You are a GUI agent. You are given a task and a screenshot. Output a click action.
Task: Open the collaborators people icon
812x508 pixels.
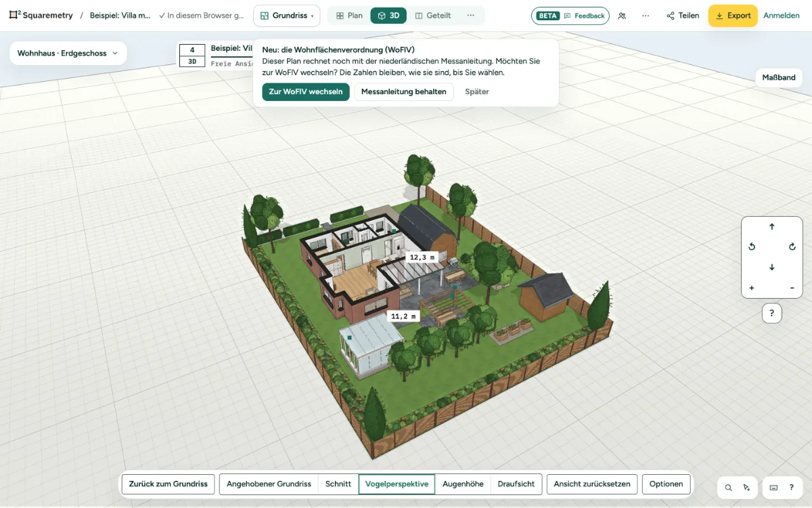tap(622, 16)
